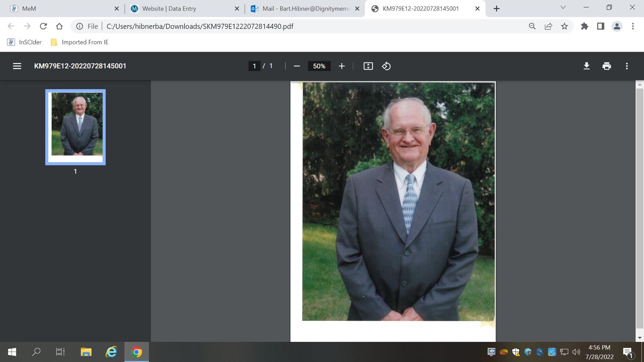The image size is (644, 362).
Task: Print the PDF document
Action: click(606, 66)
